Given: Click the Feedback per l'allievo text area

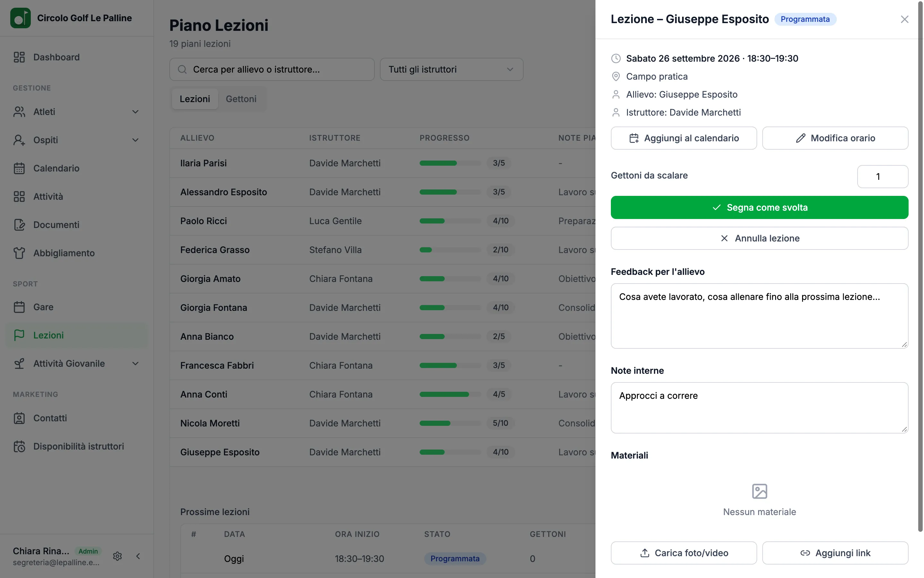Looking at the screenshot, I should point(759,316).
